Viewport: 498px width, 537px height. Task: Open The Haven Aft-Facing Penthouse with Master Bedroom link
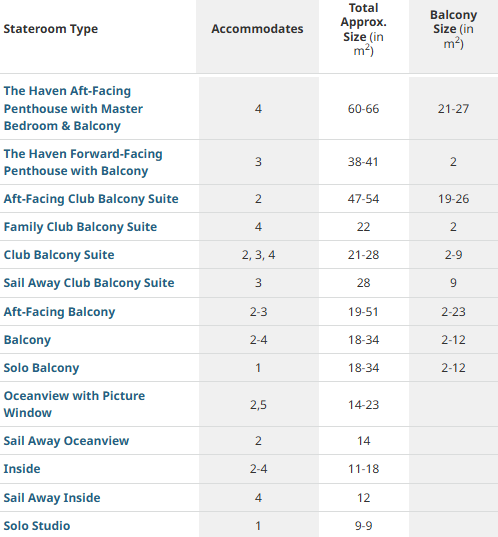point(73,109)
